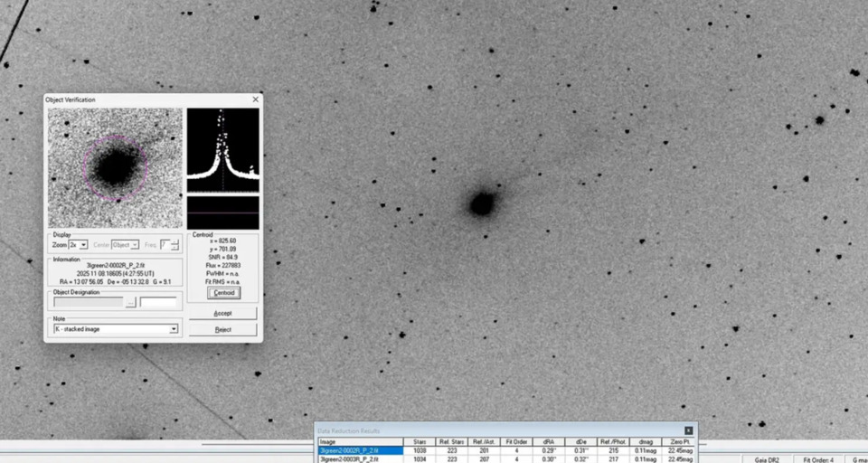Click the comet preview thumbnail

[115, 168]
